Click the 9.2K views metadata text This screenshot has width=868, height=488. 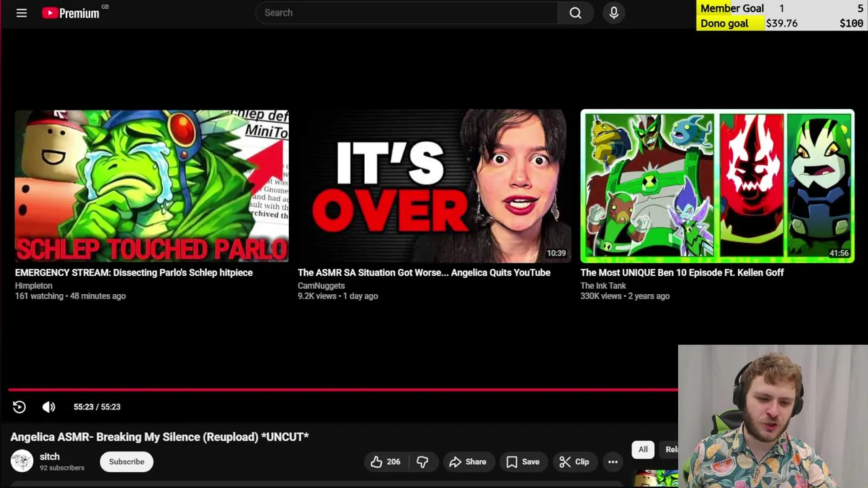[317, 296]
